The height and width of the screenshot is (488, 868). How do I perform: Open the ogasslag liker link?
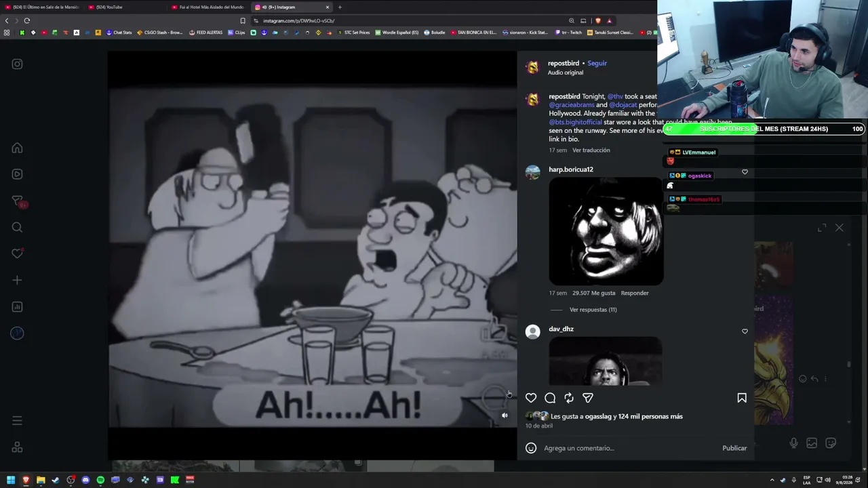[x=597, y=416]
